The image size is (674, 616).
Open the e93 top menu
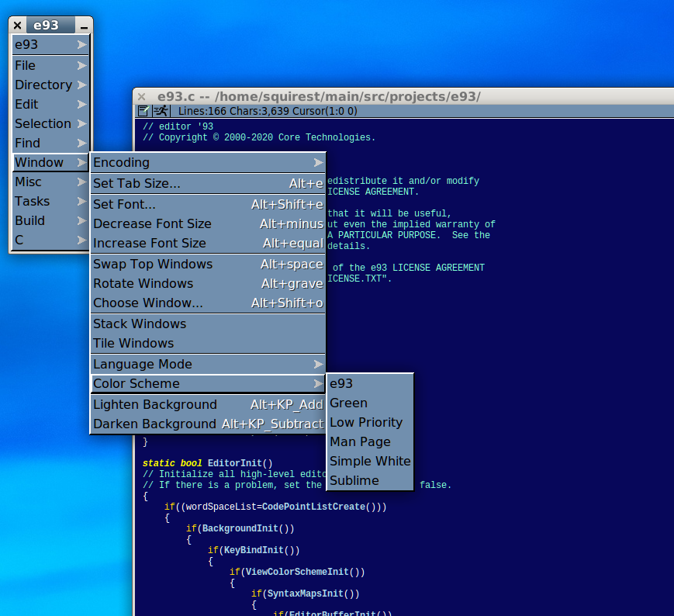tap(50, 45)
